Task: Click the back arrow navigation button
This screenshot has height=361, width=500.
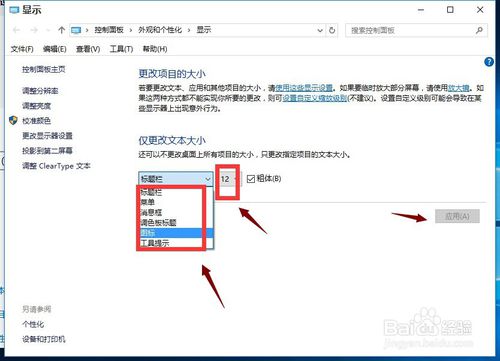Action: [16, 30]
